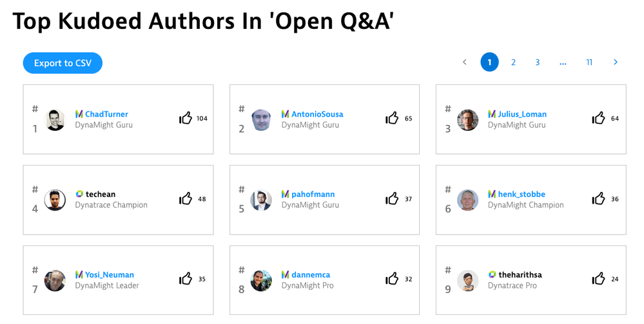
Task: Click the Dynatrace badge icon beside theharithsa
Action: (493, 275)
